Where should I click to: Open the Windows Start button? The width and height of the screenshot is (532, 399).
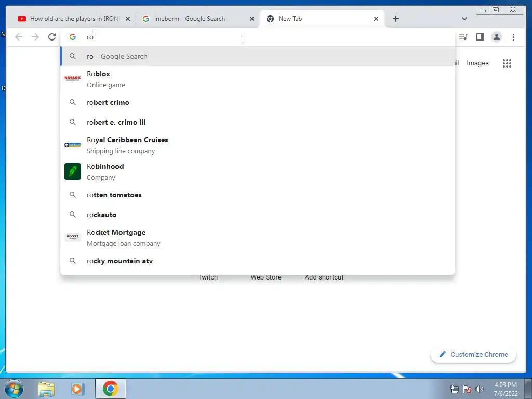[x=14, y=389]
